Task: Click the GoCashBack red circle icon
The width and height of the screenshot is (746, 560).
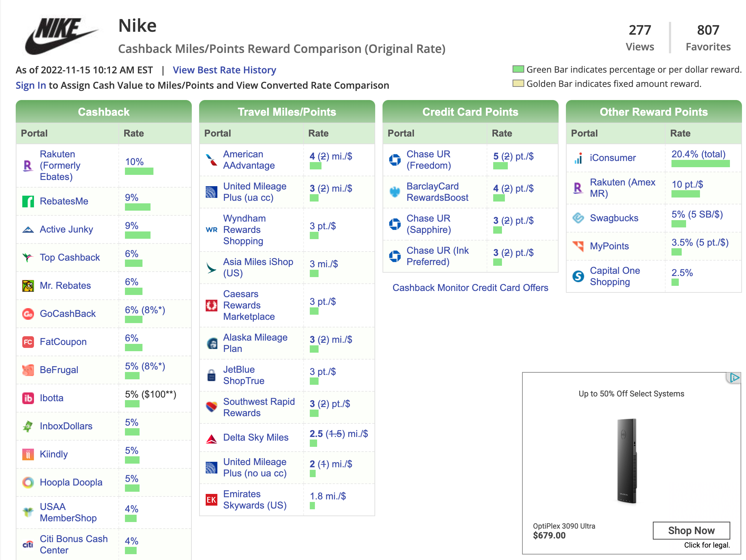Action: pos(28,314)
